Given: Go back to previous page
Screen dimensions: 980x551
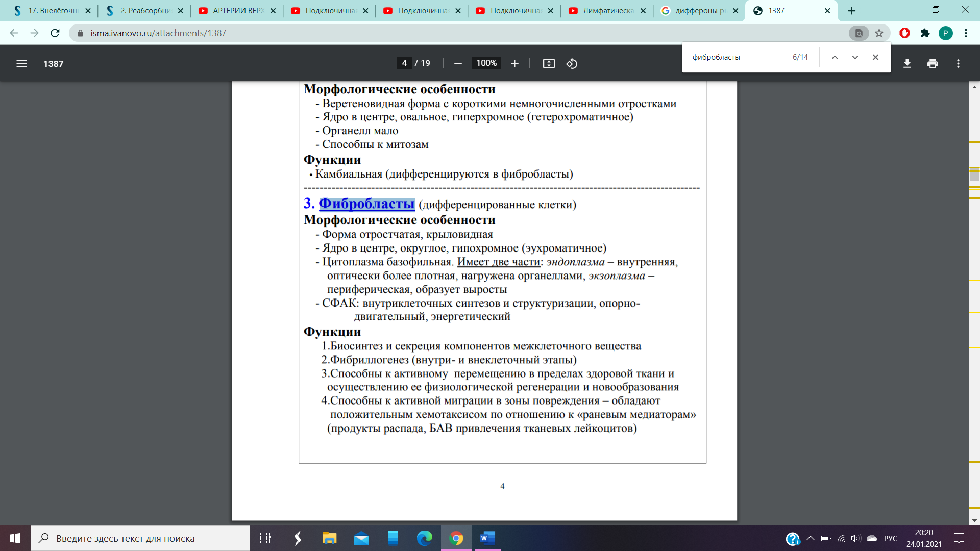Looking at the screenshot, I should [14, 33].
